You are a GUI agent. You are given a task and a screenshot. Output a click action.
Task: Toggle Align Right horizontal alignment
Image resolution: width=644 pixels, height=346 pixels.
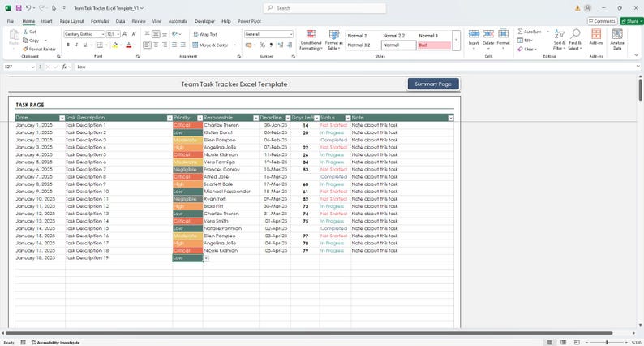[x=165, y=45]
